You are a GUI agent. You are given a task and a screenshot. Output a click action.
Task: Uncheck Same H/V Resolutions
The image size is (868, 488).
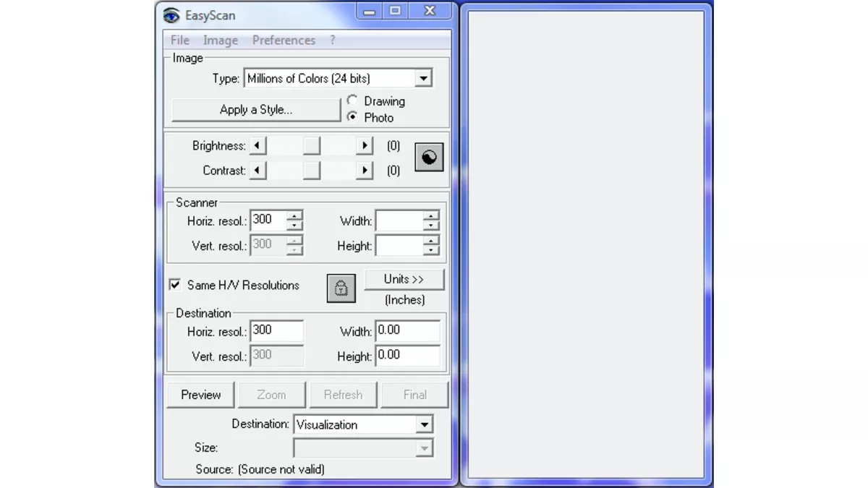[174, 284]
